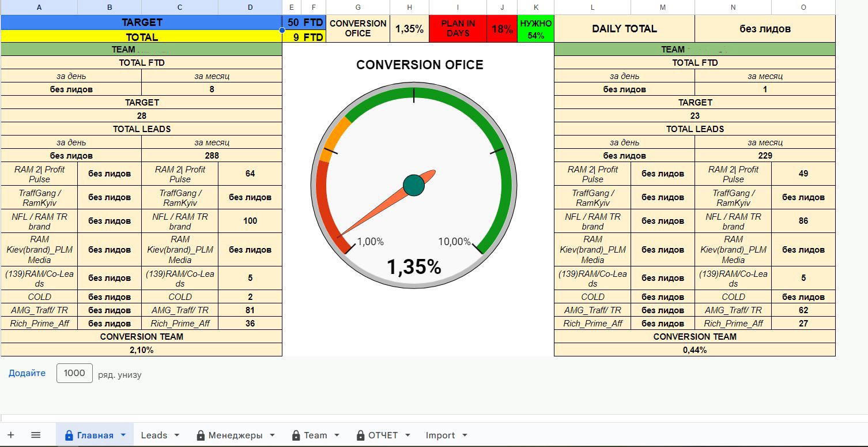Open the Менеджеры sheet tab

[x=235, y=435]
